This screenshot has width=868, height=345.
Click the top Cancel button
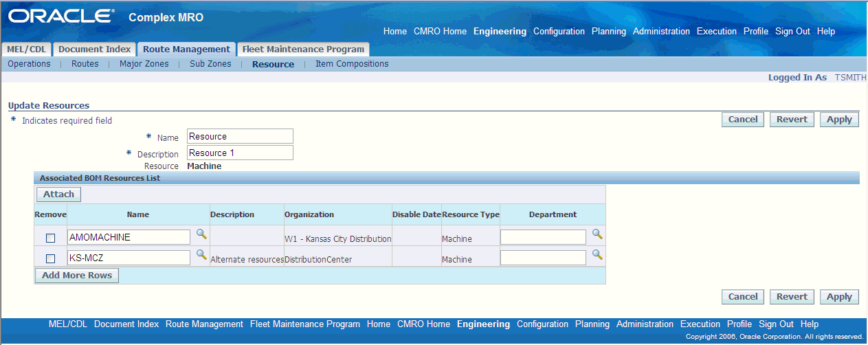pyautogui.click(x=743, y=120)
